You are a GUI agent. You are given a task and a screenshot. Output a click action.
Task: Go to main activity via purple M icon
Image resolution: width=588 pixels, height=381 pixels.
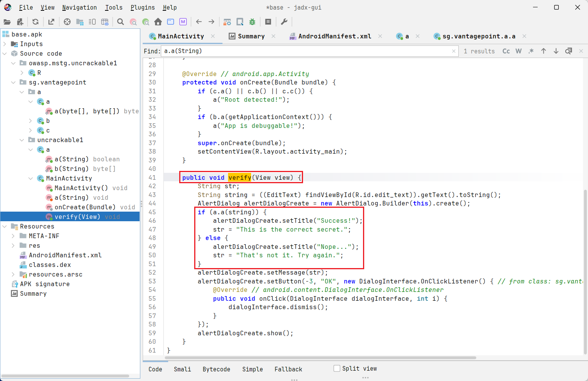pyautogui.click(x=183, y=22)
